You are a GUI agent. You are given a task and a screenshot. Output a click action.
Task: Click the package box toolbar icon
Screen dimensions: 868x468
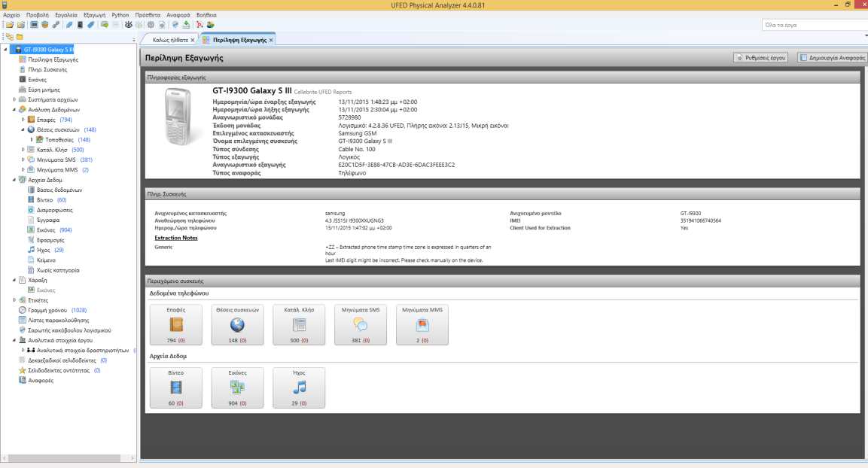pyautogui.click(x=45, y=24)
